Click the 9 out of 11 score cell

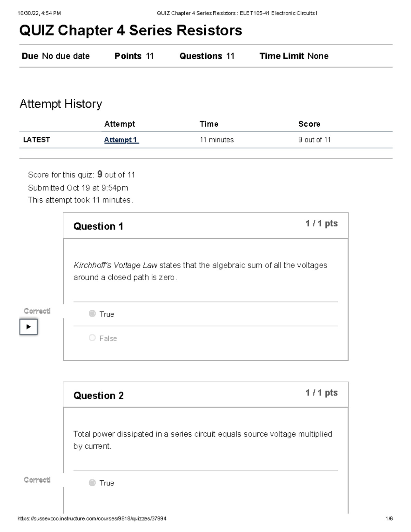click(x=314, y=140)
